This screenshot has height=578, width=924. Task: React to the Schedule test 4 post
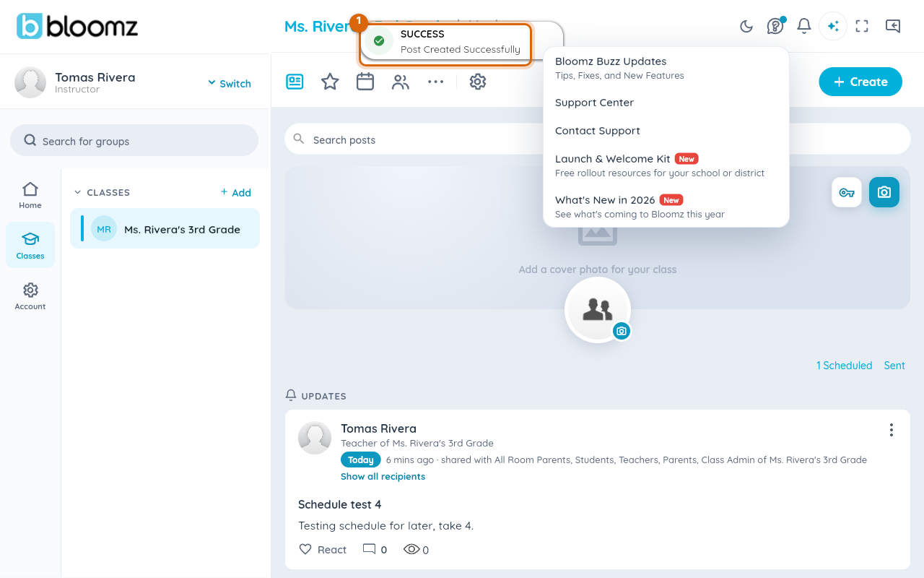tap(323, 549)
